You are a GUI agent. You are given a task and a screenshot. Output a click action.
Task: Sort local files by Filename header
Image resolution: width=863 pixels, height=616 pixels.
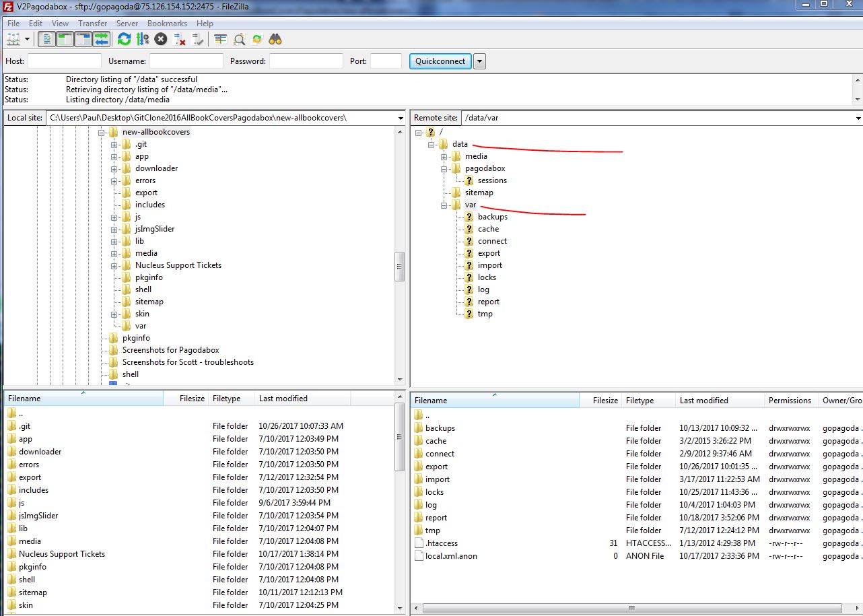pos(83,399)
